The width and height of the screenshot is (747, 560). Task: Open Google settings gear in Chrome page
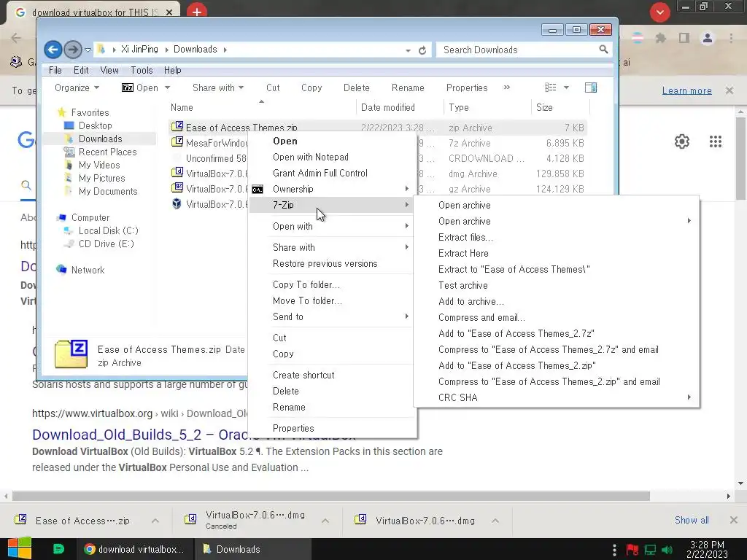(682, 141)
